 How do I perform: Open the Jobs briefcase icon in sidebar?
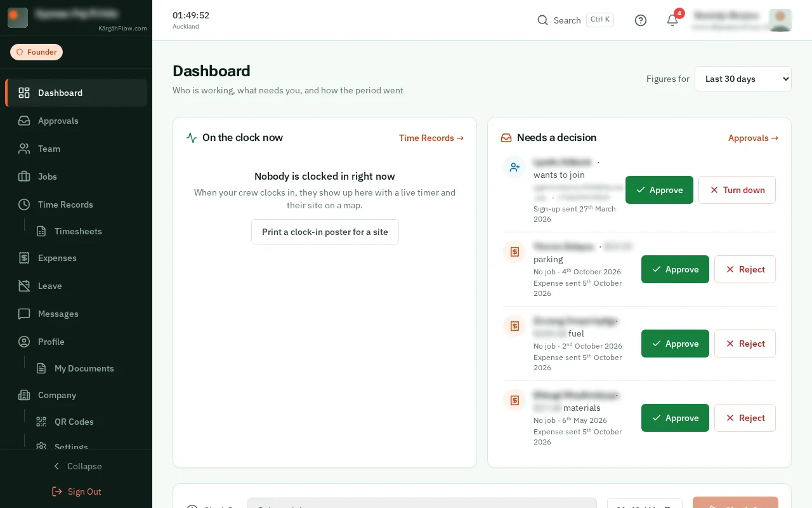click(24, 177)
